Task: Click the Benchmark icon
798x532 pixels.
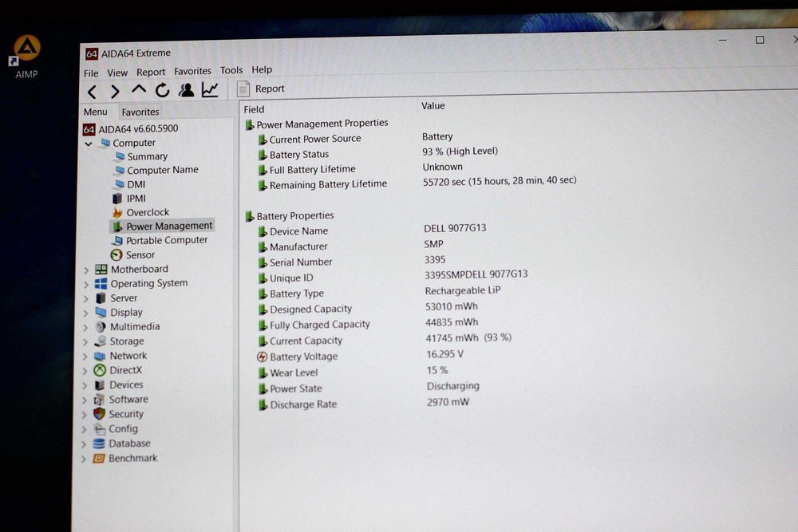Action: click(99, 459)
